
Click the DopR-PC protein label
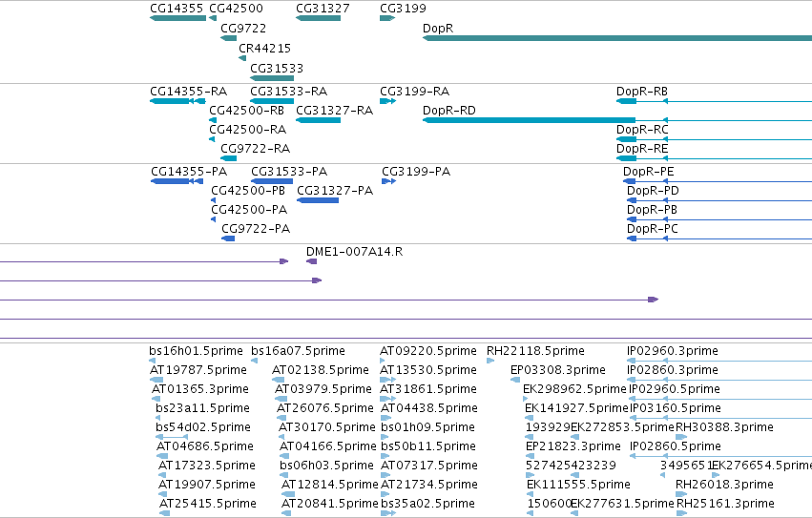[652, 229]
